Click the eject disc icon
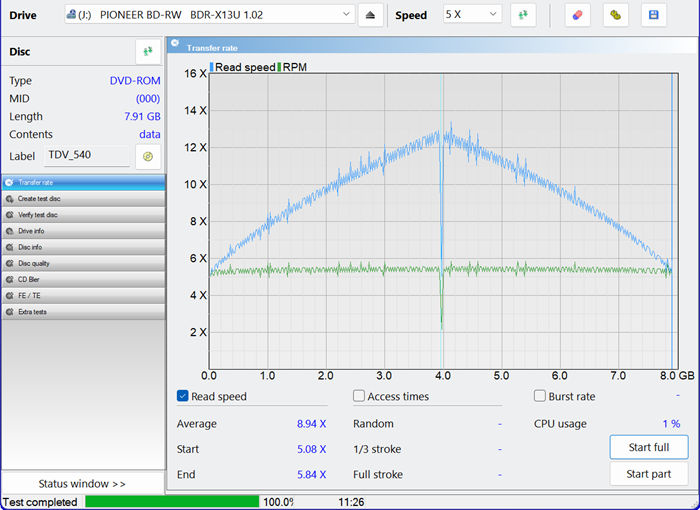700x510 pixels. pyautogui.click(x=370, y=15)
